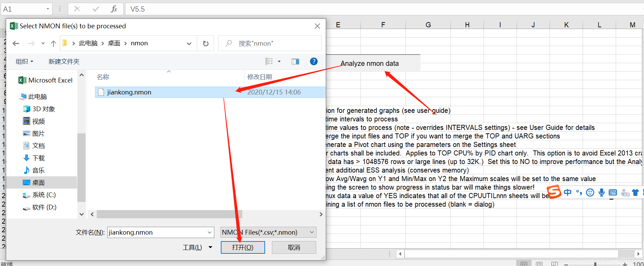Click the formula bar cancel X icon
Viewport: 644px width, 266px height.
(77, 9)
